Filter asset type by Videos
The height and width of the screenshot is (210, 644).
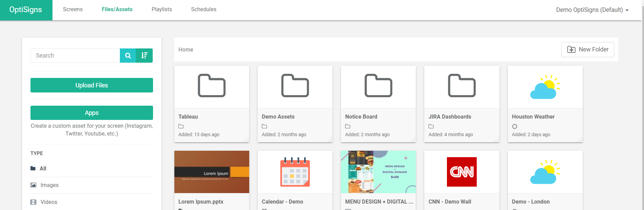point(49,202)
